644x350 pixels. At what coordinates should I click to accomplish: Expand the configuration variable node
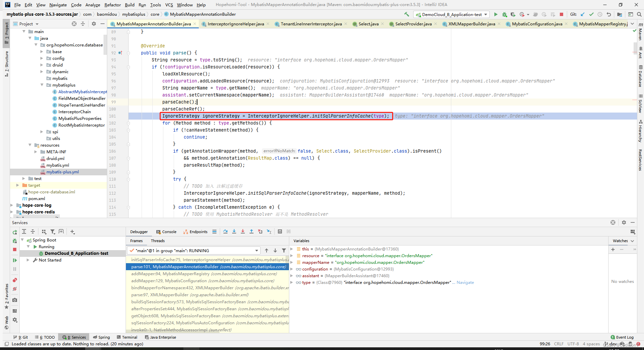pos(292,269)
